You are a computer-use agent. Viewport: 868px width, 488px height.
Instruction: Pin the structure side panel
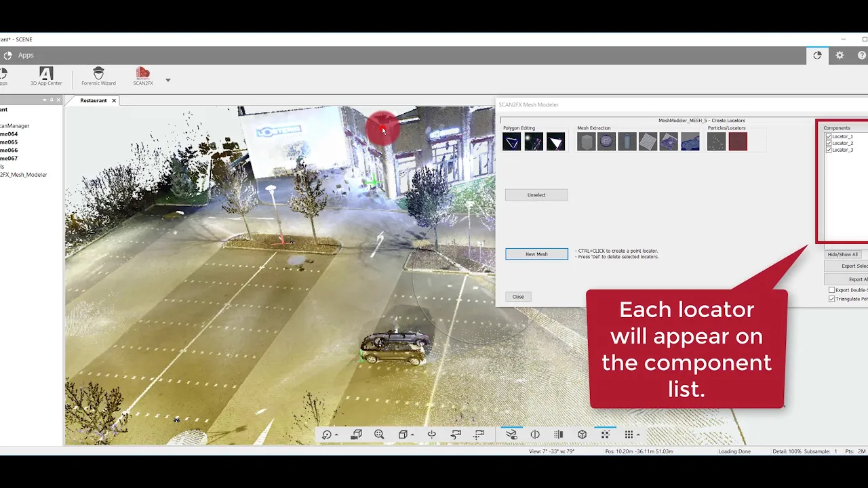tap(52, 100)
